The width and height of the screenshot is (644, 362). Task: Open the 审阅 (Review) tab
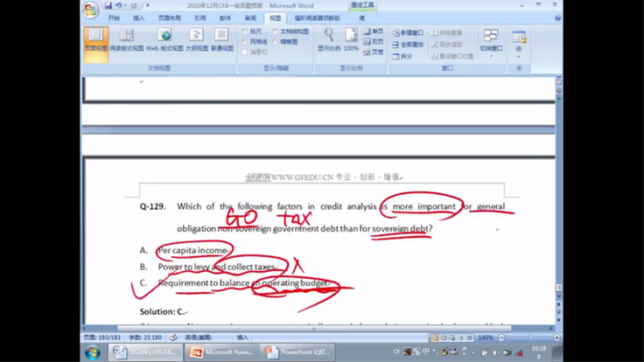pos(250,18)
